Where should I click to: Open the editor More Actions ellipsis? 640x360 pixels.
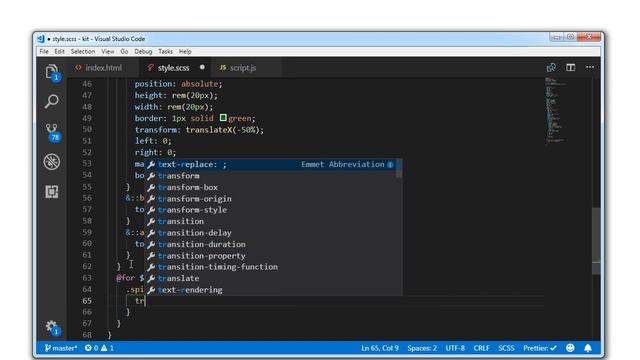point(590,67)
